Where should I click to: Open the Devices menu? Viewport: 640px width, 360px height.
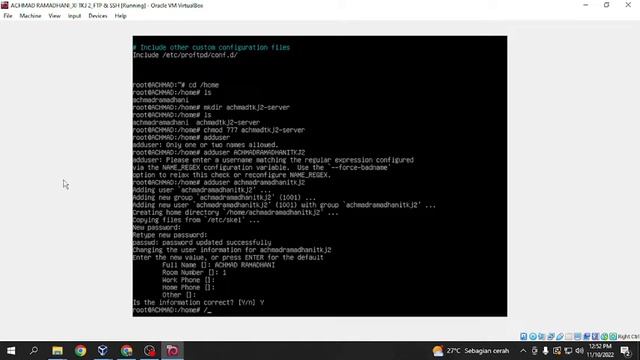98,16
